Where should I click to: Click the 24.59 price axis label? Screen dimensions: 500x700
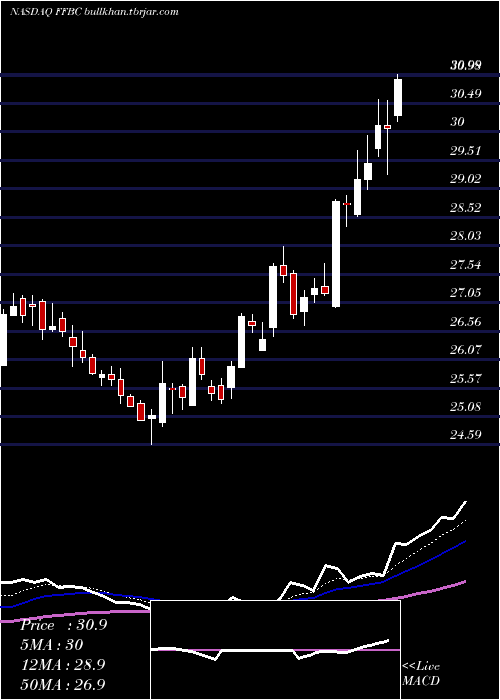(466, 435)
